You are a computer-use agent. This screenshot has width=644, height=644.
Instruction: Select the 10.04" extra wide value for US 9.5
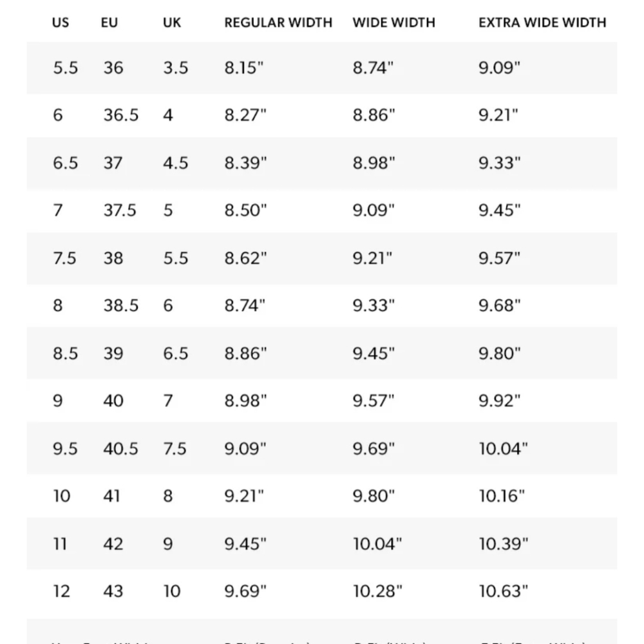[503, 448]
